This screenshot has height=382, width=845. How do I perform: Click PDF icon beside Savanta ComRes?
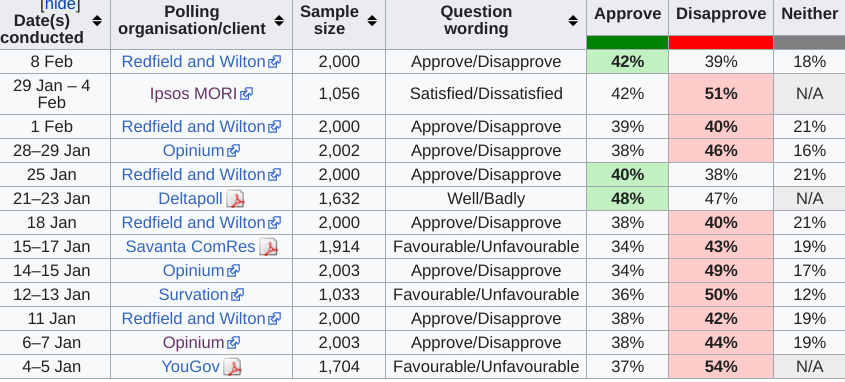pyautogui.click(x=268, y=247)
